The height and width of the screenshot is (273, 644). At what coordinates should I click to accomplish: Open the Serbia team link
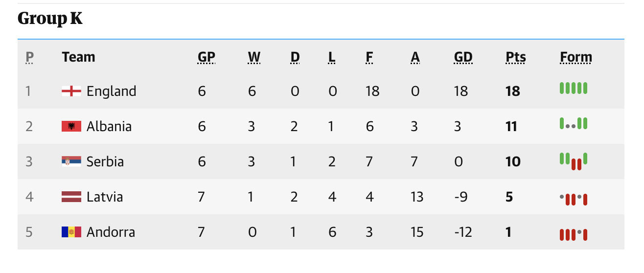tap(105, 161)
